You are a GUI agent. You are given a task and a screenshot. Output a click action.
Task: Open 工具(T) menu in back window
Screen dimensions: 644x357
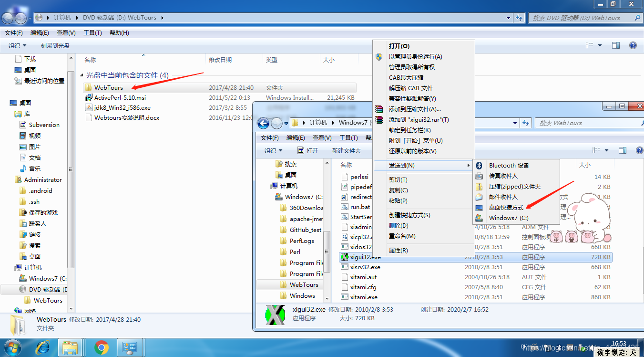[92, 33]
